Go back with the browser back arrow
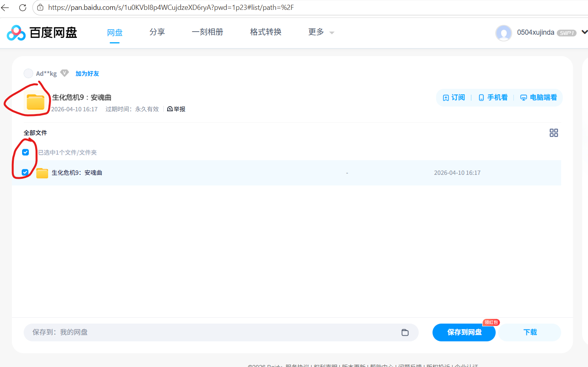The image size is (588, 367). pos(5,7)
